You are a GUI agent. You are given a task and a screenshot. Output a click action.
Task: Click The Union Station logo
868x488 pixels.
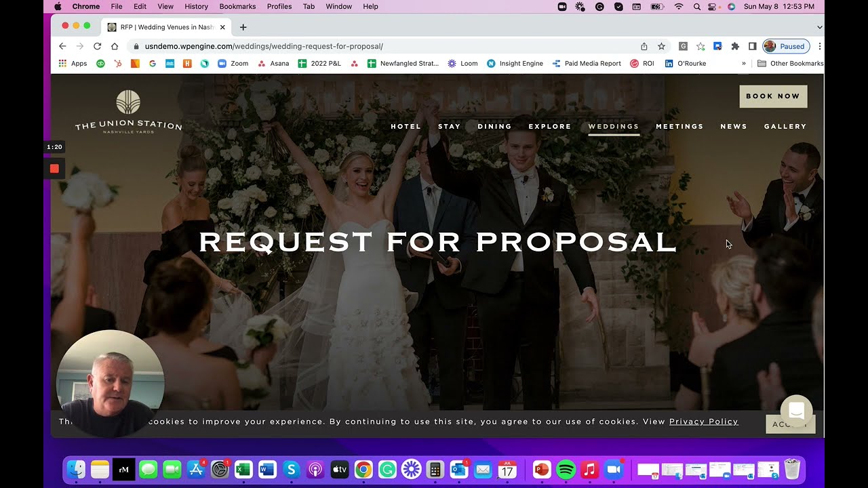pyautogui.click(x=128, y=112)
